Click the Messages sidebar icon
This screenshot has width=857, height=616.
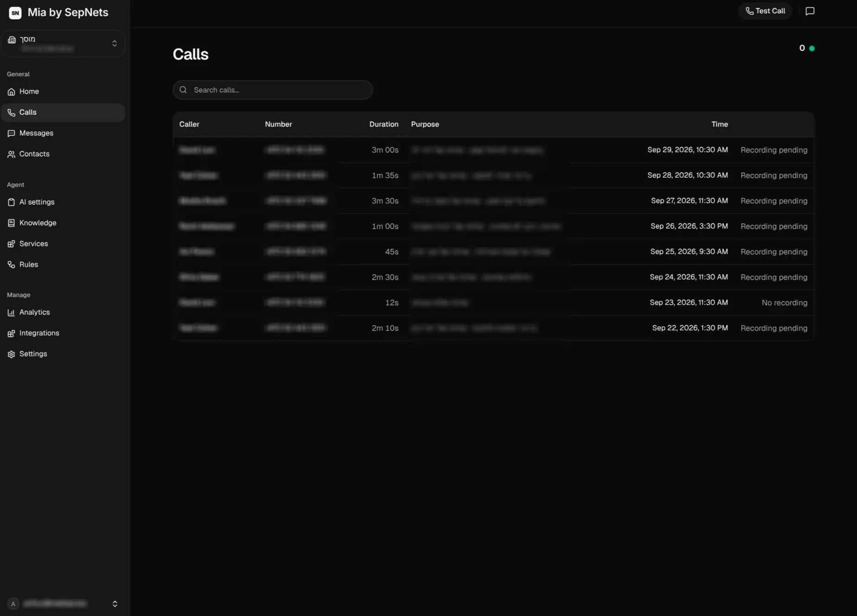click(x=11, y=133)
